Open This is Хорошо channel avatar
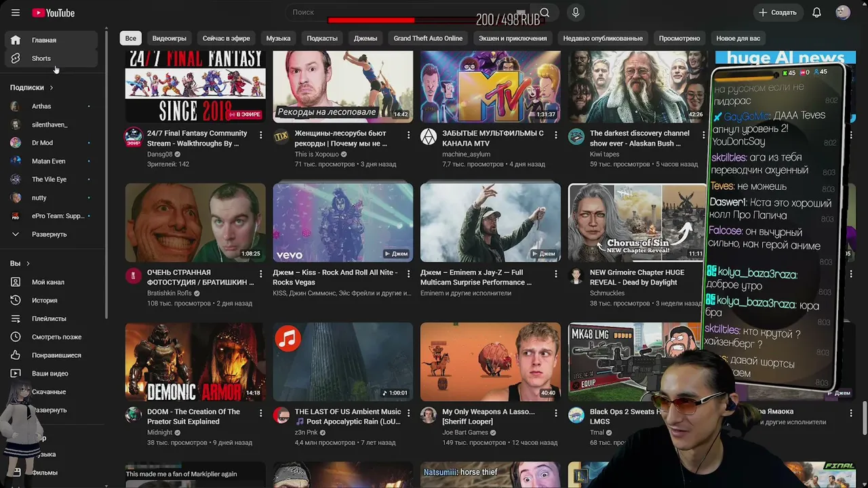The image size is (868, 488). pos(281,137)
